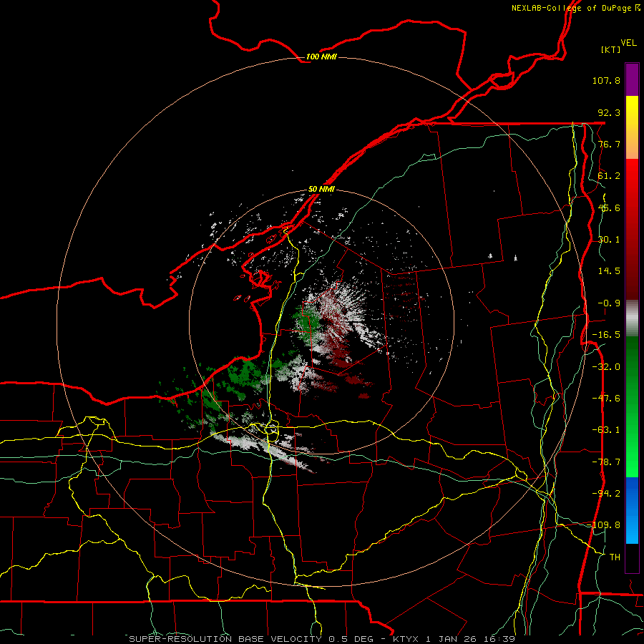Select the -63.1 scale value
Viewport: 644px width, 644px height.
(x=606, y=430)
